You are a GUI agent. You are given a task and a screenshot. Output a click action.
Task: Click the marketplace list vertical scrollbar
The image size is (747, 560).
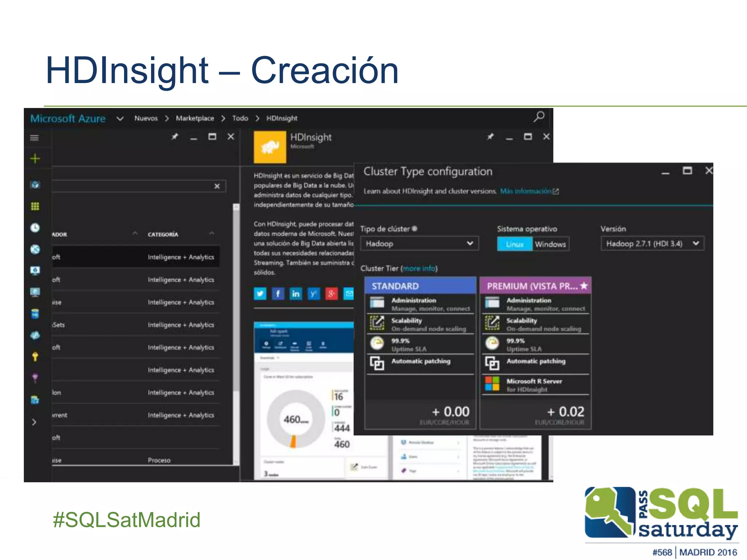coord(236,334)
